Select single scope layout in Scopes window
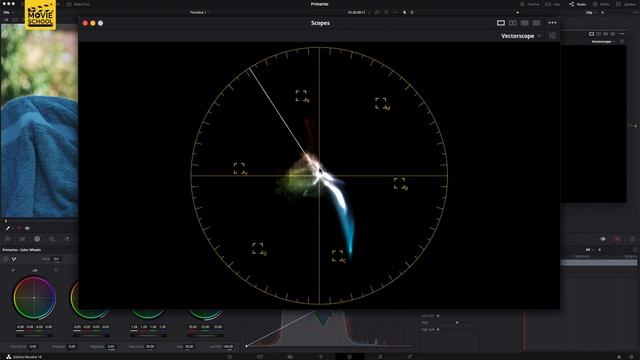Screen dimensions: 640x360 [501, 23]
